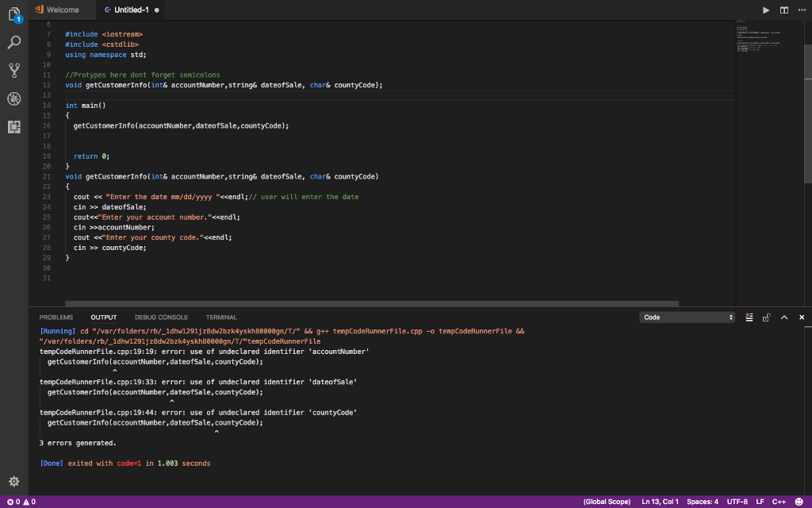Maximize the panel with the chevron up
The height and width of the screenshot is (508, 812).
784,317
